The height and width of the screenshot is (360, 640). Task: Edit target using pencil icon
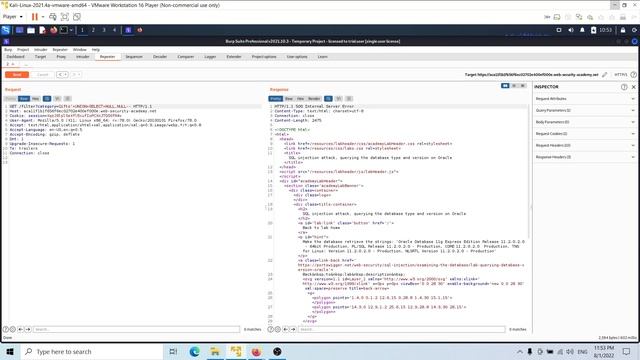(604, 75)
